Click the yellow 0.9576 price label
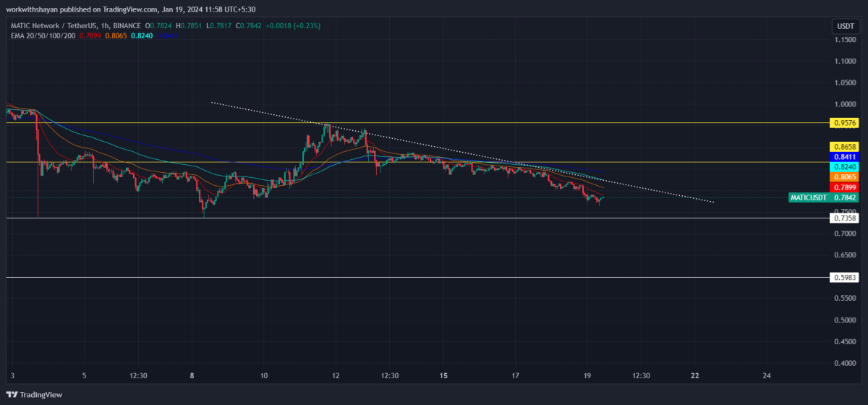Screen dimensions: 868x405 pyautogui.click(x=844, y=124)
